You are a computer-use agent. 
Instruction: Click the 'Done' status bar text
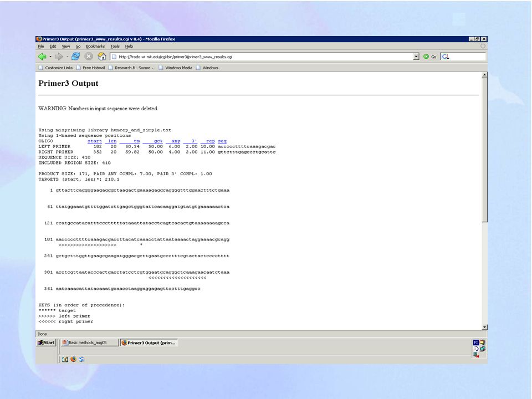[x=42, y=334]
